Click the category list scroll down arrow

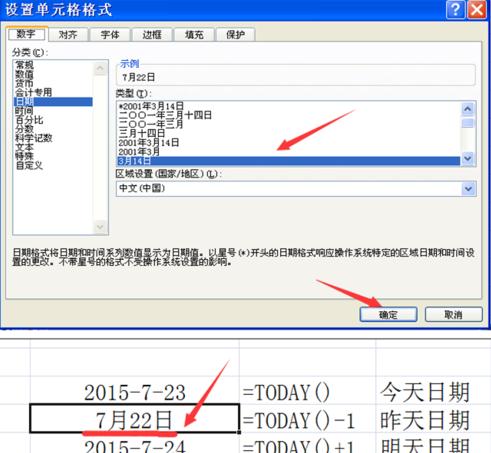click(100, 227)
